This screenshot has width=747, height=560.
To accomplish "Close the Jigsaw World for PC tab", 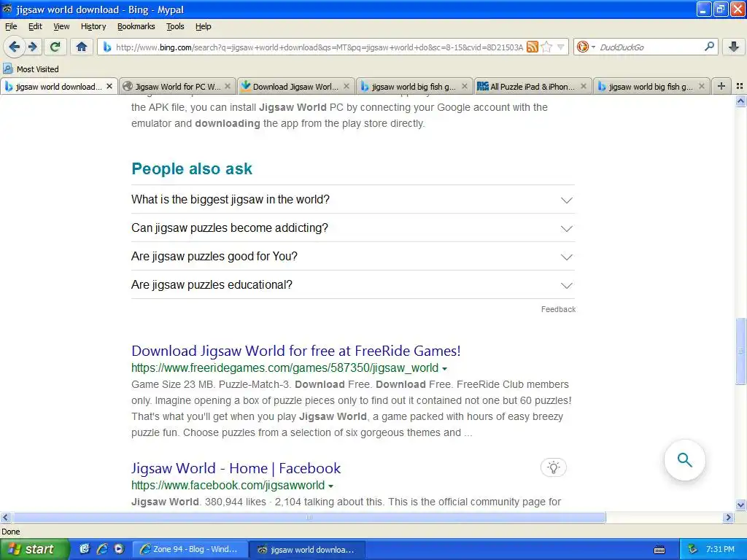I will (228, 86).
